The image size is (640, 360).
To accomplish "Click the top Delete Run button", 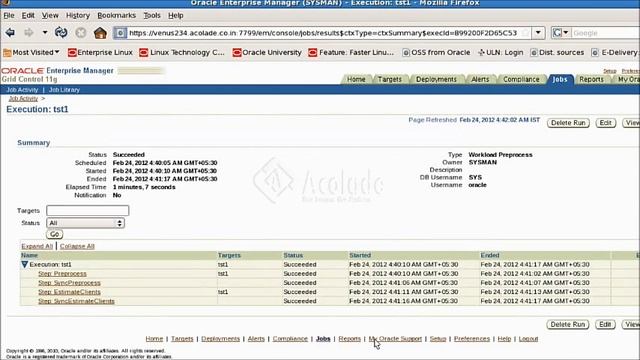I will (568, 123).
